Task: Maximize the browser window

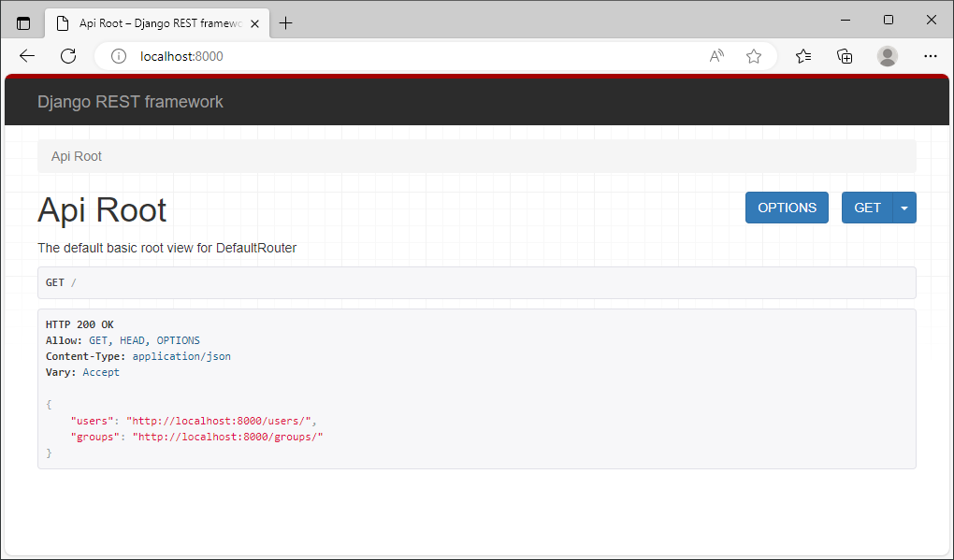Action: tap(889, 20)
